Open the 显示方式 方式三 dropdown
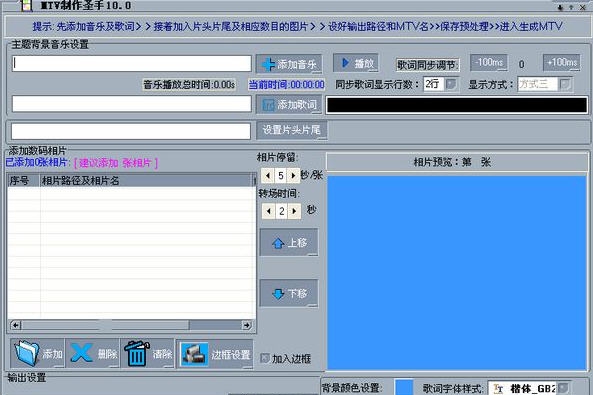Viewport: 593px width, 395px height. 565,84
